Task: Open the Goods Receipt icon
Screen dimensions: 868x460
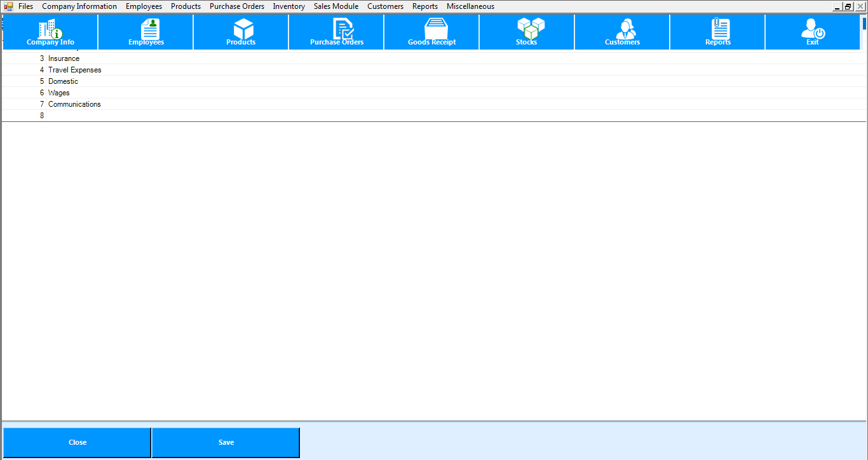Action: (x=432, y=32)
